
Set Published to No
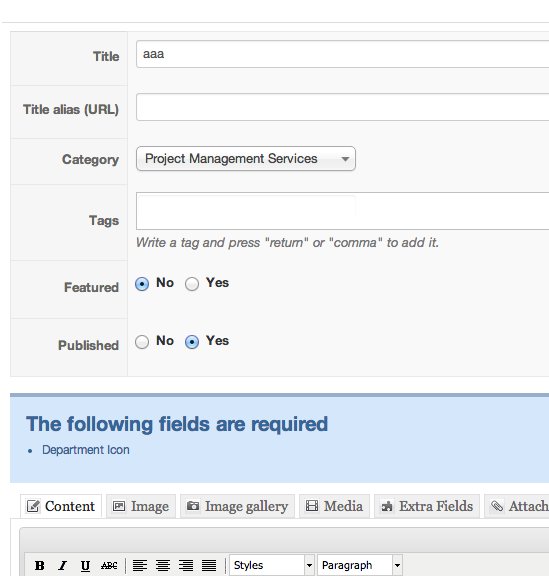(142, 342)
